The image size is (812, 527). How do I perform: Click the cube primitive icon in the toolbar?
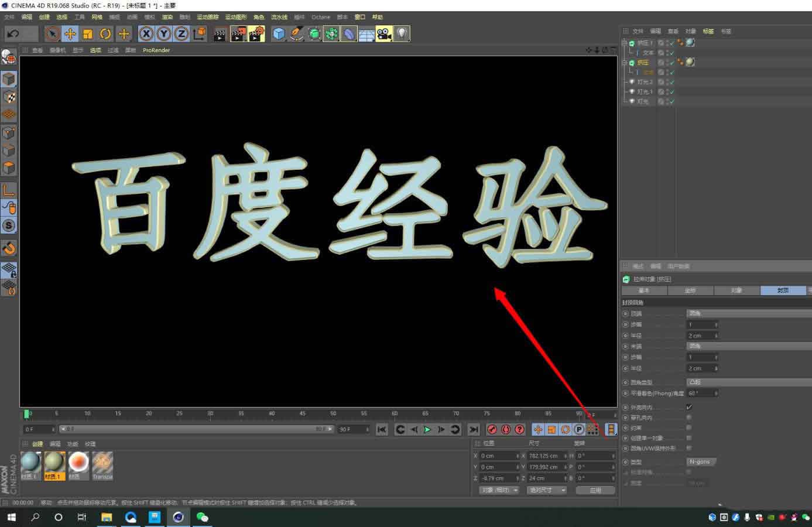tap(277, 33)
